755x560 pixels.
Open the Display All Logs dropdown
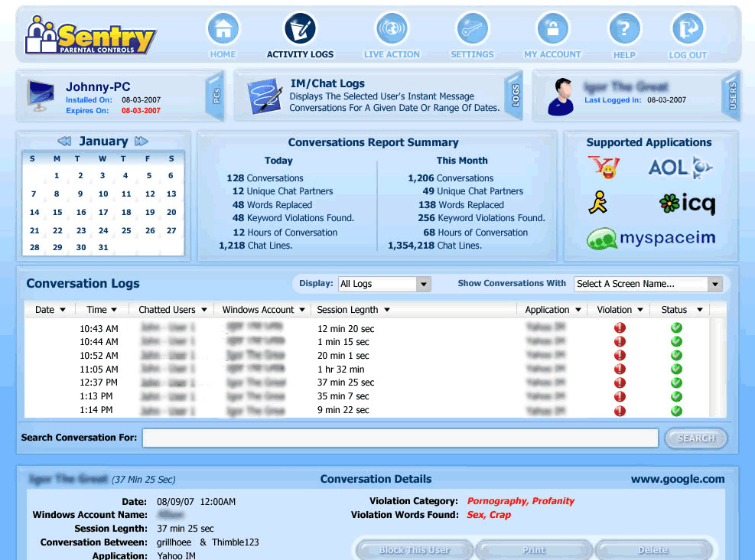[x=384, y=284]
